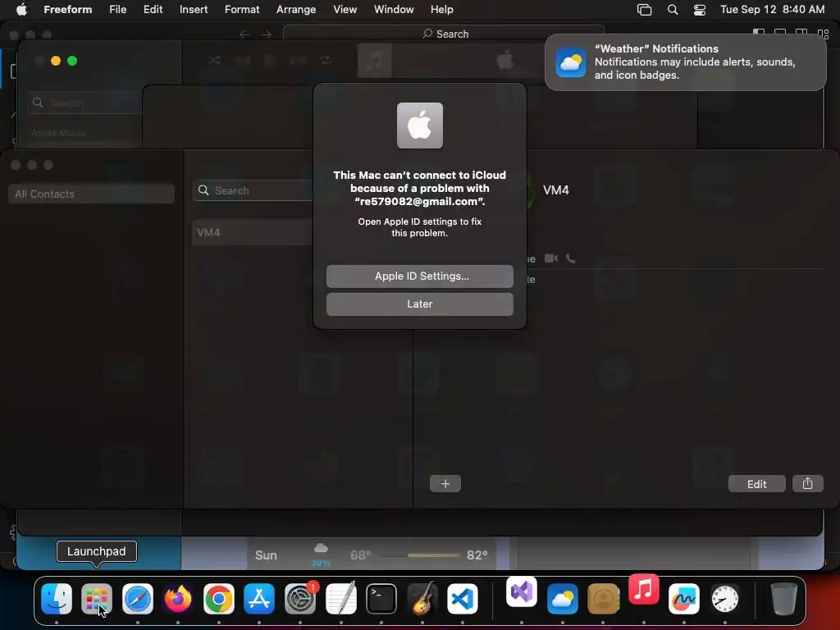The width and height of the screenshot is (840, 630).
Task: Open the View menu
Action: pyautogui.click(x=345, y=10)
